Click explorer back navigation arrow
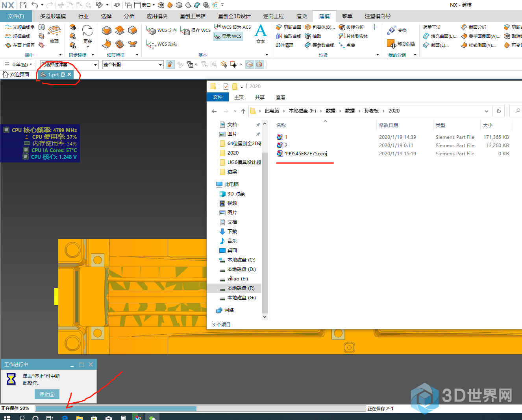The width and height of the screenshot is (522, 420). (214, 111)
